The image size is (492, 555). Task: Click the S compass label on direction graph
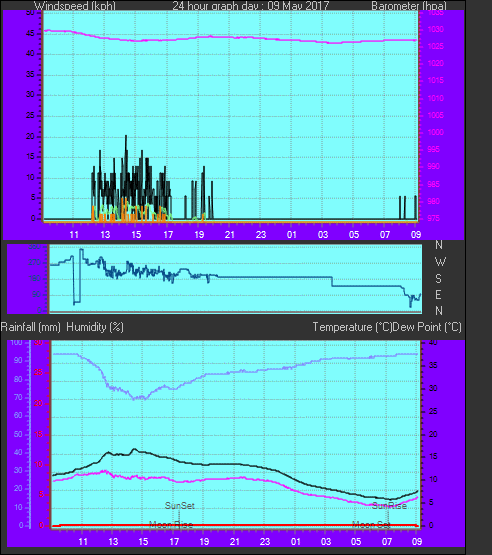tap(439, 279)
